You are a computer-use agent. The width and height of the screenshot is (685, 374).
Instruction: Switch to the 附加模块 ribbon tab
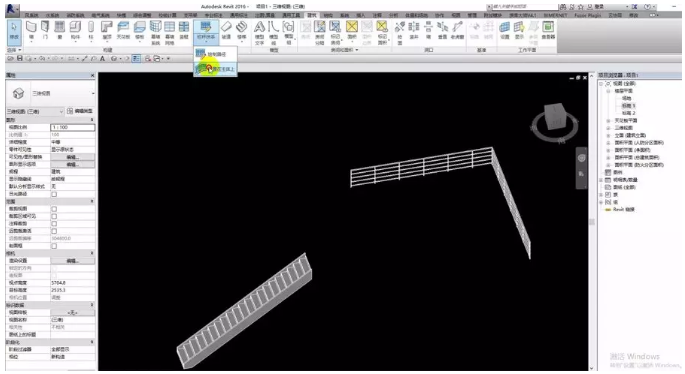492,15
